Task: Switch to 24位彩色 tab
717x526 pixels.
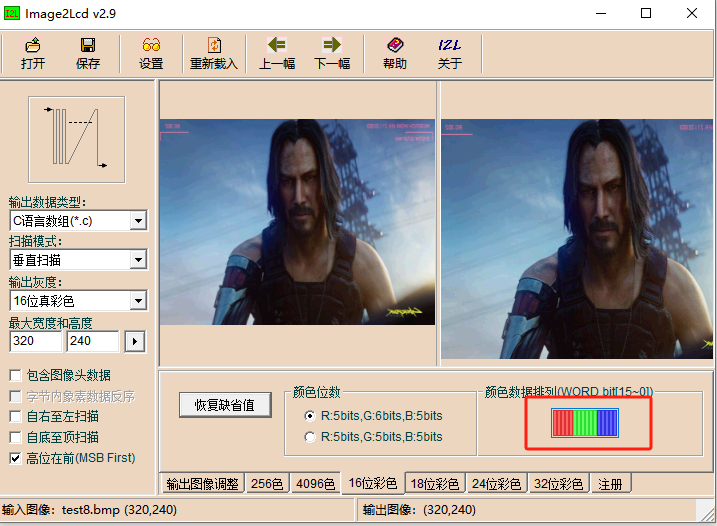Action: pyautogui.click(x=496, y=483)
